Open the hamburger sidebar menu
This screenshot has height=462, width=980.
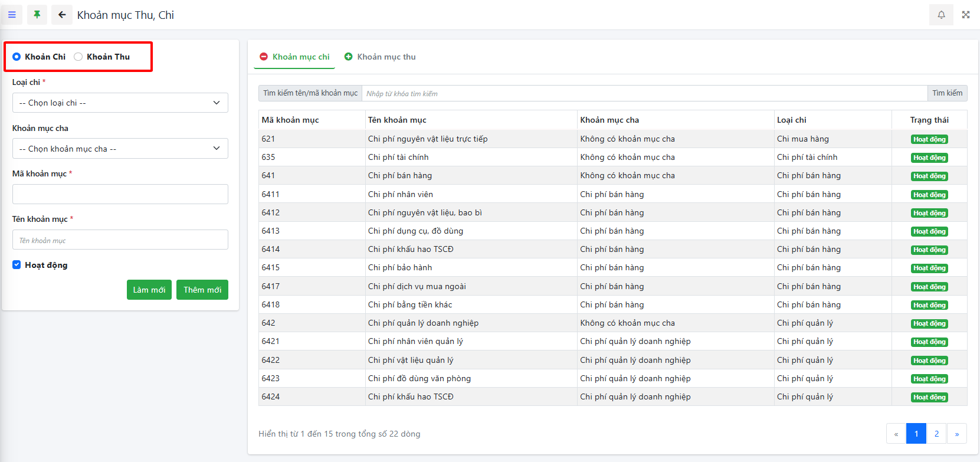point(12,15)
